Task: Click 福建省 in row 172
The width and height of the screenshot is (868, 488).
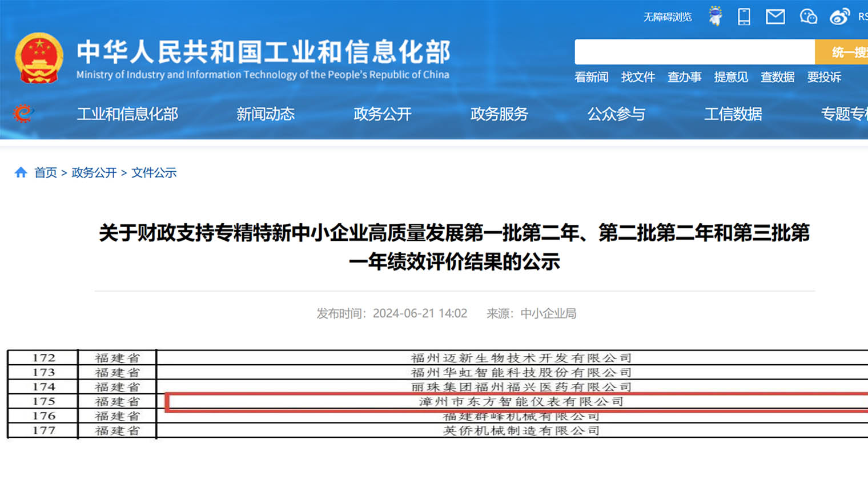Action: 117,358
